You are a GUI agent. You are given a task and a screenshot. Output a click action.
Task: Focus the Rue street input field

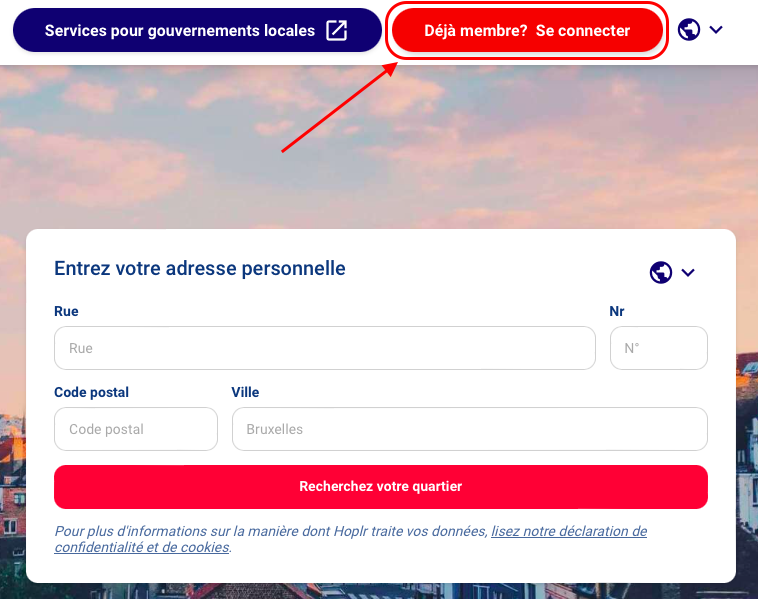pyautogui.click(x=324, y=348)
